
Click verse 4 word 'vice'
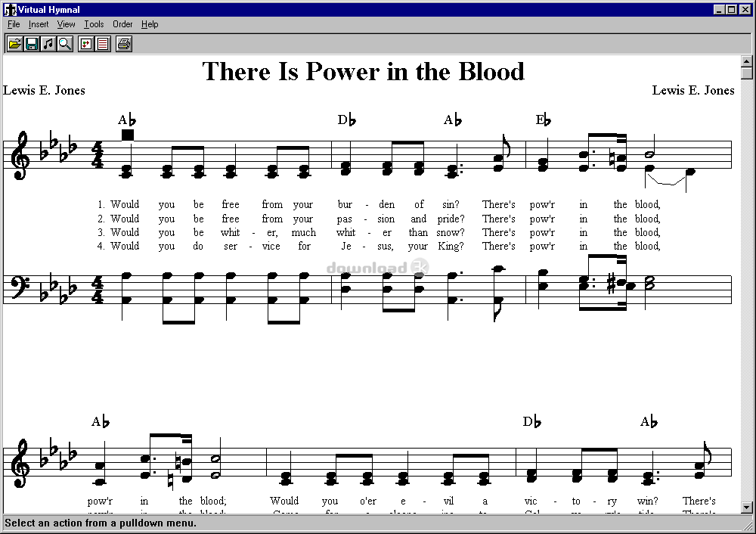(271, 246)
